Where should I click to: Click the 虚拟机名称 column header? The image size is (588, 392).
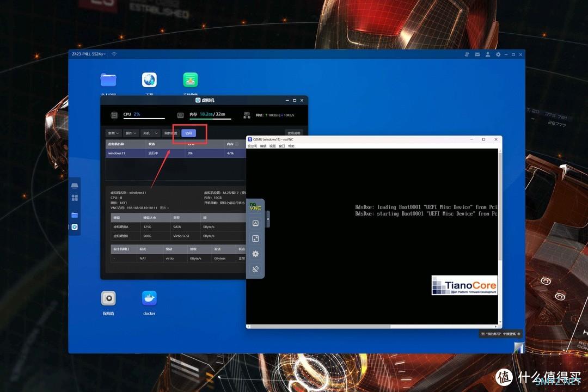point(116,144)
